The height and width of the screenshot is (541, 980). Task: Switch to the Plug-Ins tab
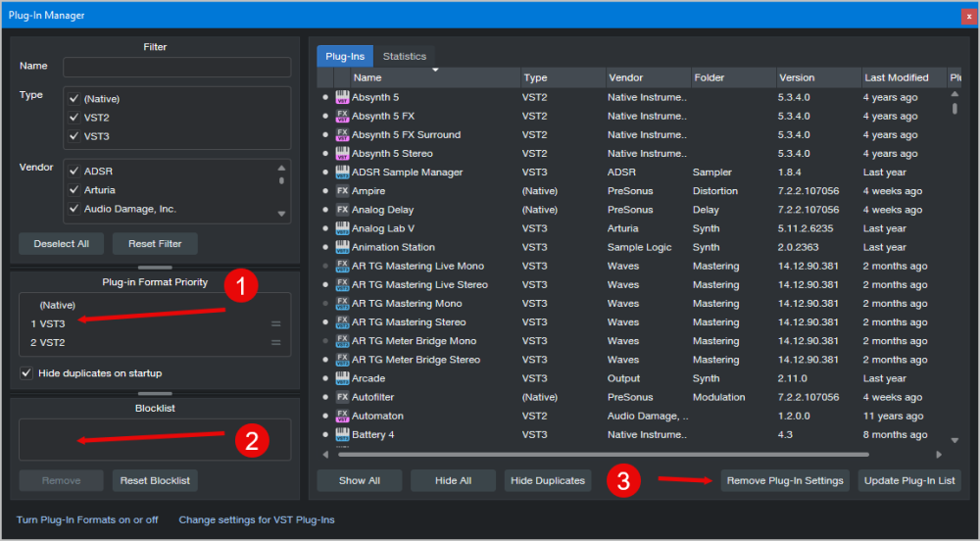345,56
